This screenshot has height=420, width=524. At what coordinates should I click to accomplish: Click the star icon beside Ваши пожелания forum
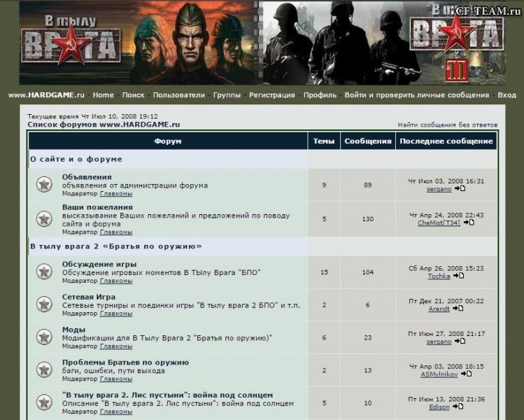coord(44,219)
